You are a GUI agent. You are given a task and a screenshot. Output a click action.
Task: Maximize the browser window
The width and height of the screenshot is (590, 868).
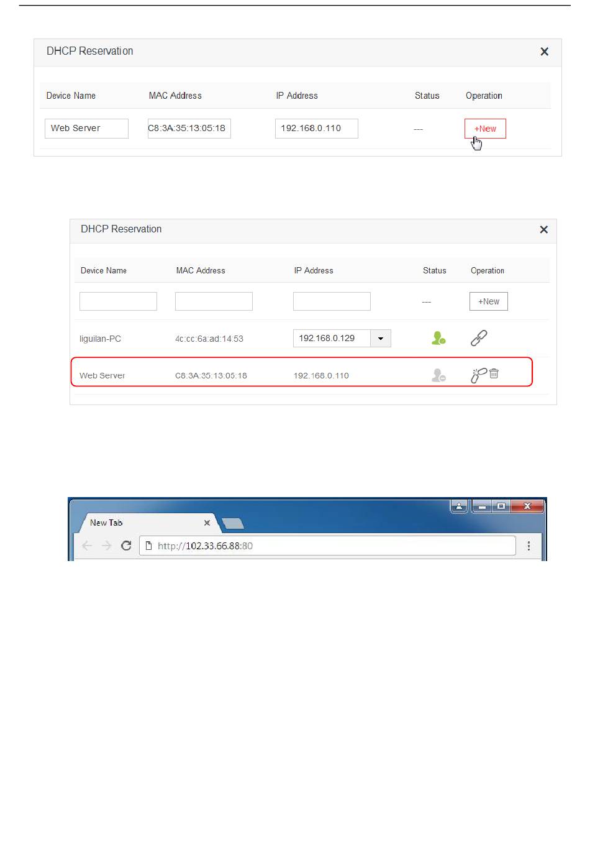click(x=501, y=506)
